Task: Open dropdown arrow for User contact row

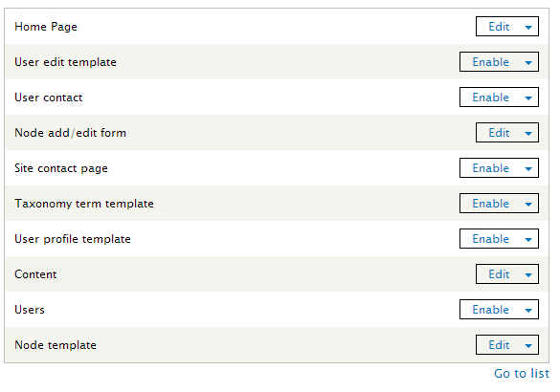Action: 528,98
